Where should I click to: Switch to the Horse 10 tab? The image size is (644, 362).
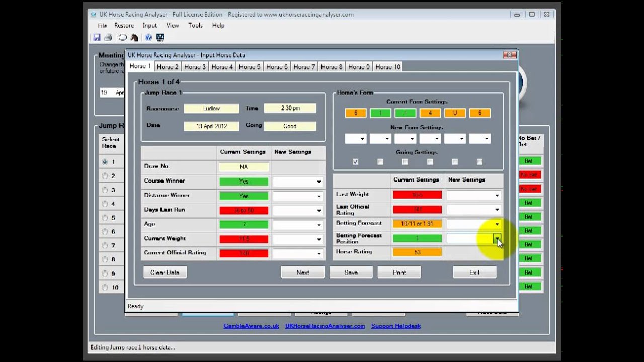388,67
